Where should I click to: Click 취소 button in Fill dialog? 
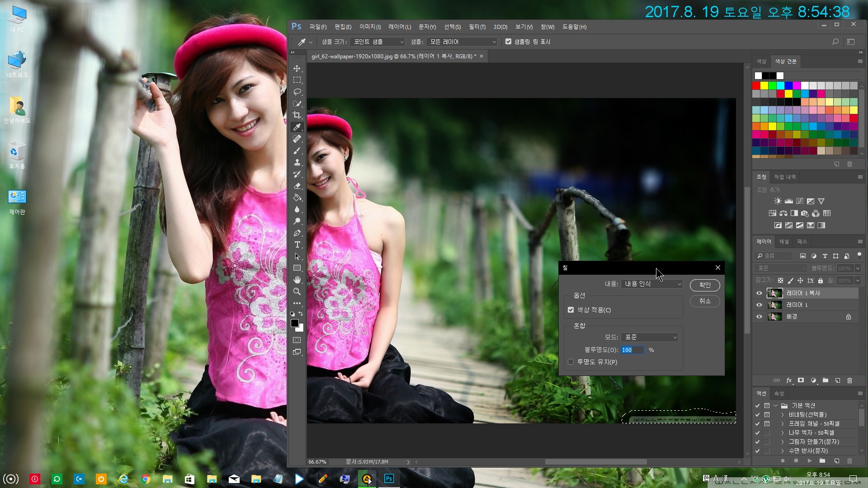point(705,301)
